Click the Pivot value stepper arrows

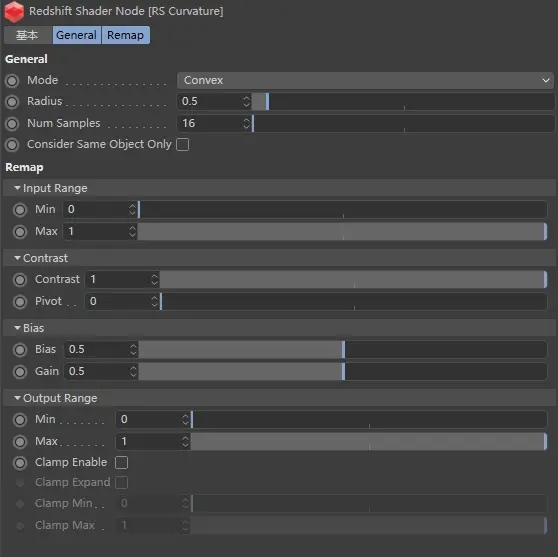pos(154,302)
